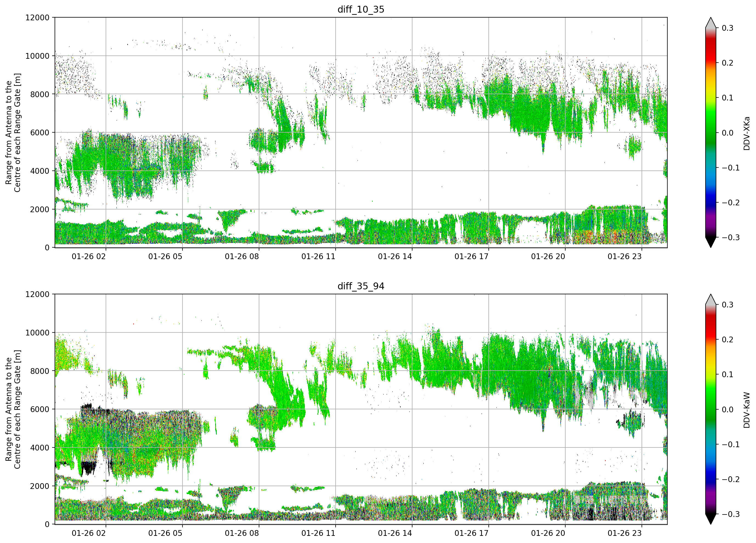Image resolution: width=756 pixels, height=543 pixels.
Task: Click the DDV-KaW colorbar gradient strip
Action: pos(711,409)
